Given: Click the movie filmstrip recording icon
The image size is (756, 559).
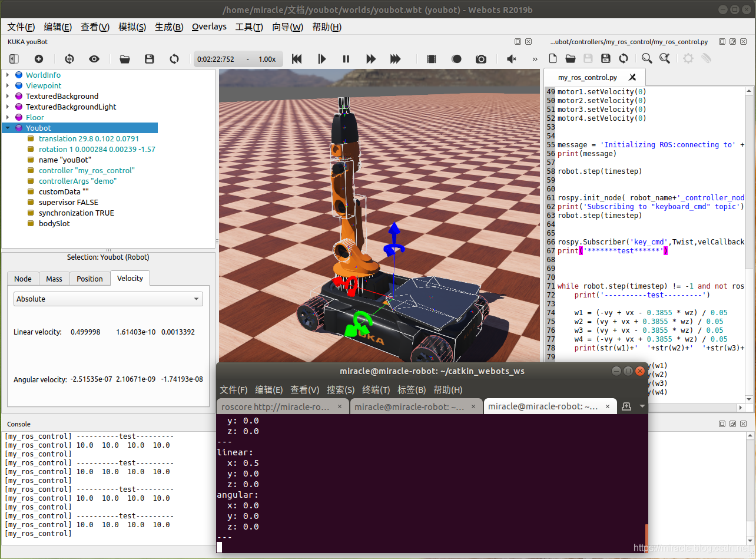Looking at the screenshot, I should 432,59.
